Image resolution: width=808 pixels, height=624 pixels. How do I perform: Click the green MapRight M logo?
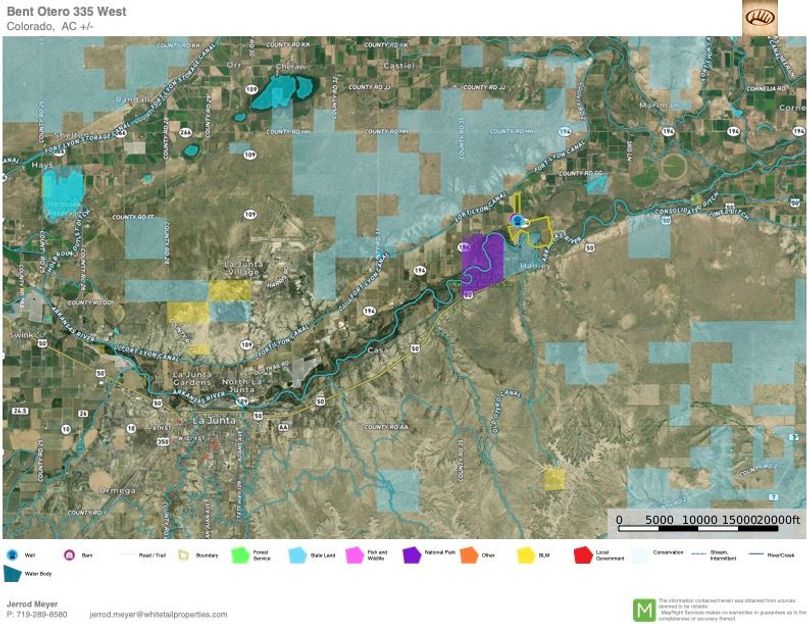click(x=645, y=609)
